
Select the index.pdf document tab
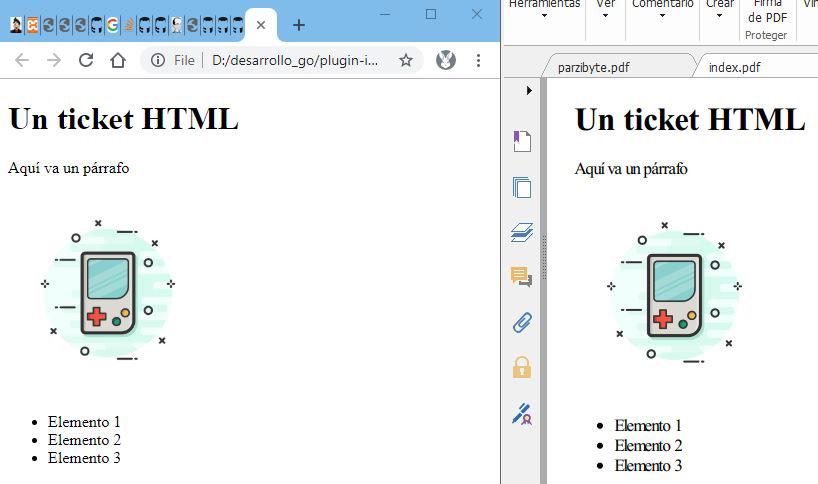734,67
